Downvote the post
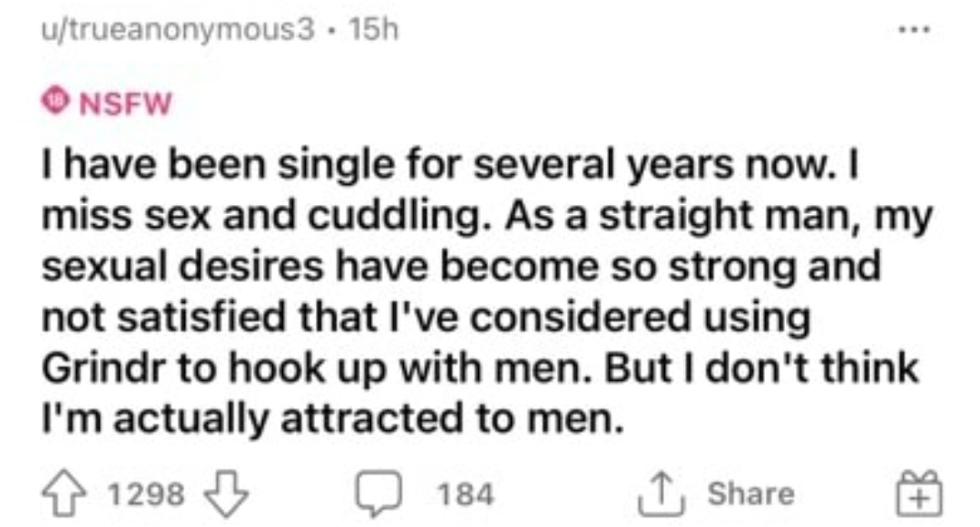 point(226,494)
